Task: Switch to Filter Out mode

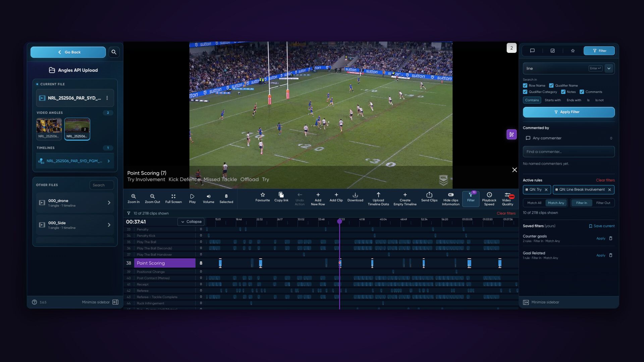Action: [x=603, y=203]
